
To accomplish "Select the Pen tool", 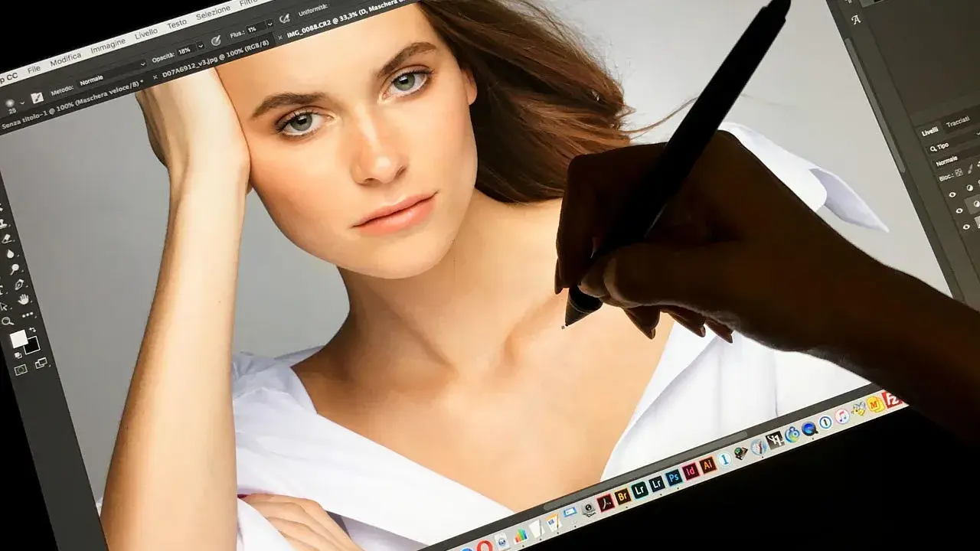I will click(x=19, y=284).
